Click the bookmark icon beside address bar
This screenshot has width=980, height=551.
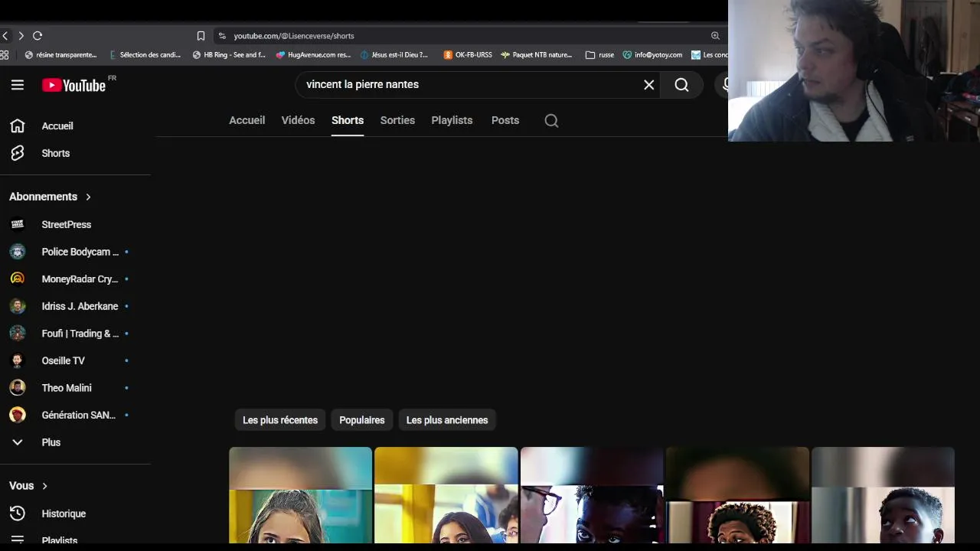point(201,36)
